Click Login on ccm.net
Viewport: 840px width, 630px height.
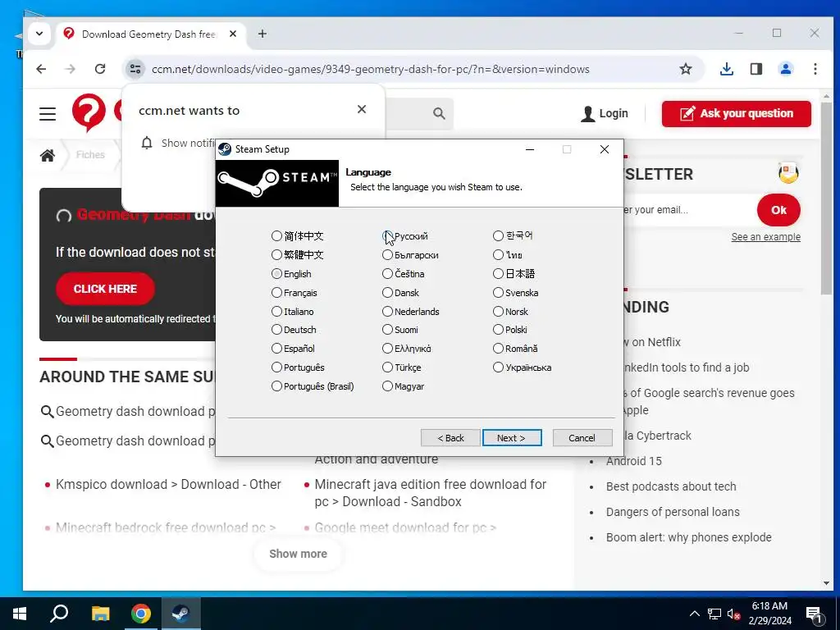tap(605, 113)
